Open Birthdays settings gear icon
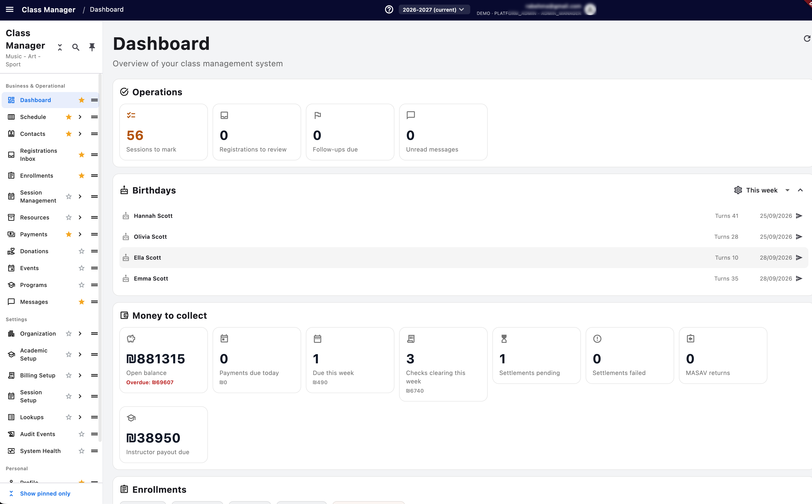812x504 pixels. coord(738,190)
